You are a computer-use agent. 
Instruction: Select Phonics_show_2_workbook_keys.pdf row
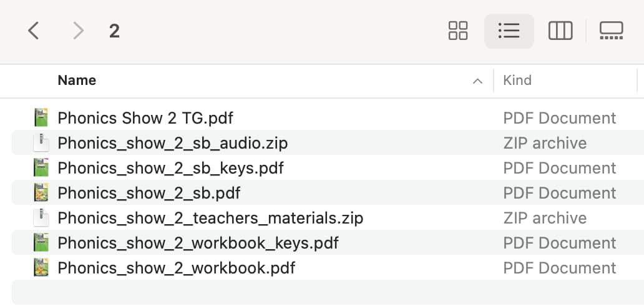click(328, 243)
